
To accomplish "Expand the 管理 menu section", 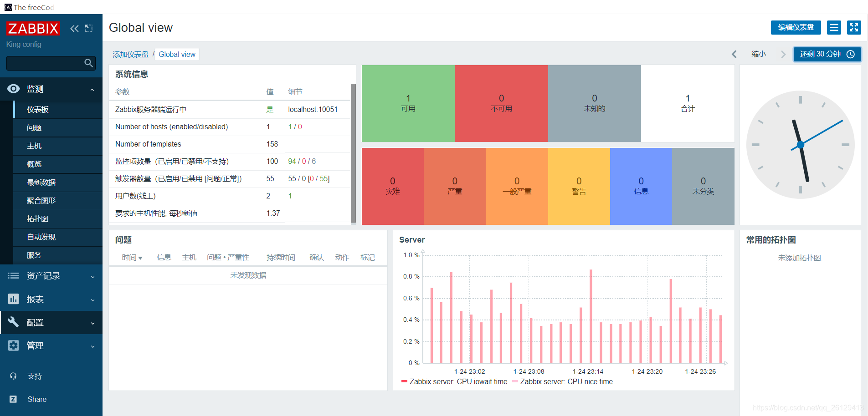I will tap(92, 346).
